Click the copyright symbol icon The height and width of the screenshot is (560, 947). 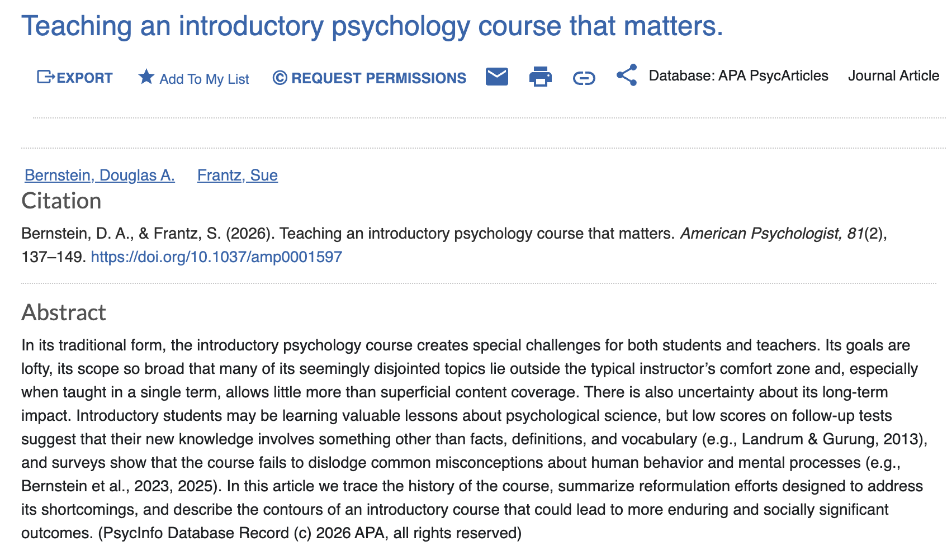tap(280, 78)
